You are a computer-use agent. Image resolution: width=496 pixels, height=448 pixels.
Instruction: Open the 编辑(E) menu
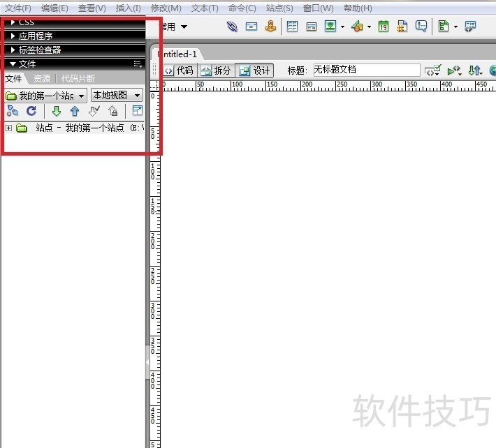pos(54,8)
